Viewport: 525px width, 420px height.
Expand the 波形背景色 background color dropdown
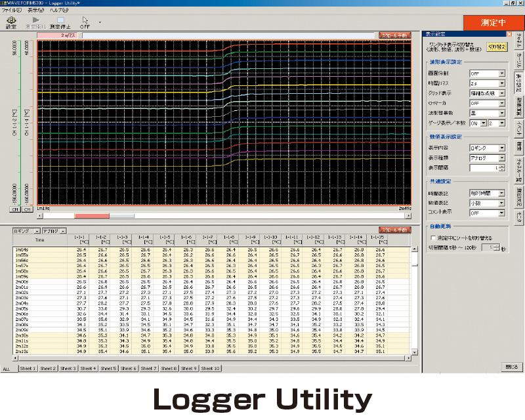[x=501, y=113]
